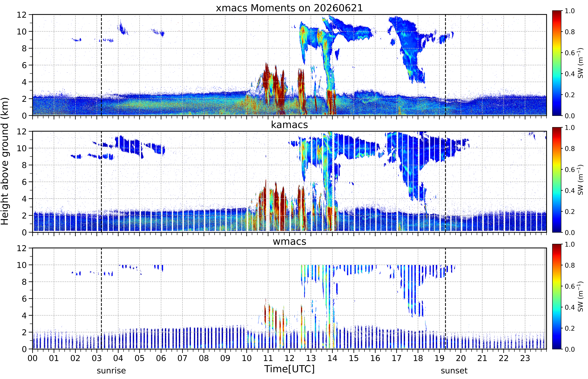Image resolution: width=588 pixels, height=379 pixels.
Task: Click the "12" height tick of xmacs panel
Action: 22,15
